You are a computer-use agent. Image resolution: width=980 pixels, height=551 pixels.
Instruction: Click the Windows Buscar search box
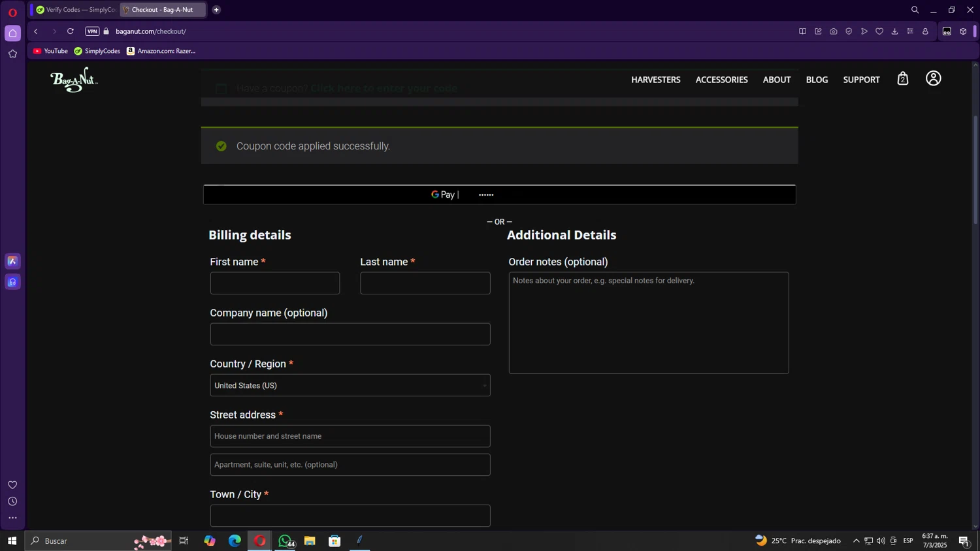98,541
